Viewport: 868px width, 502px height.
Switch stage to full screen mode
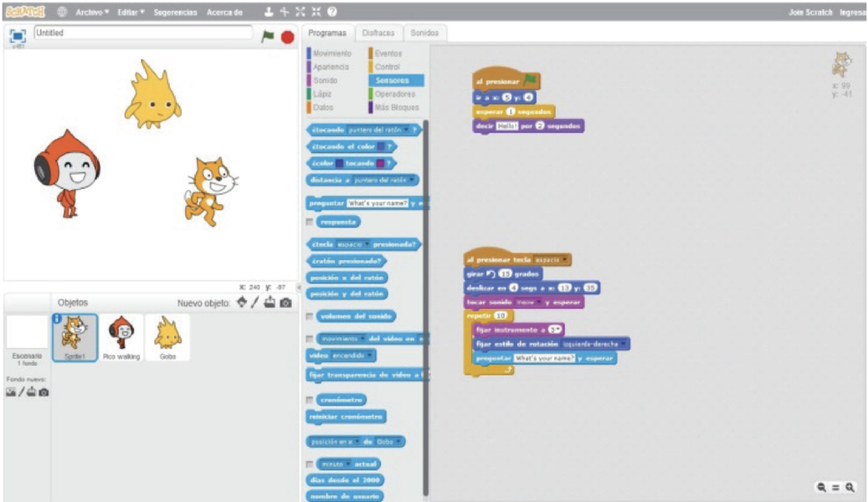[18, 36]
